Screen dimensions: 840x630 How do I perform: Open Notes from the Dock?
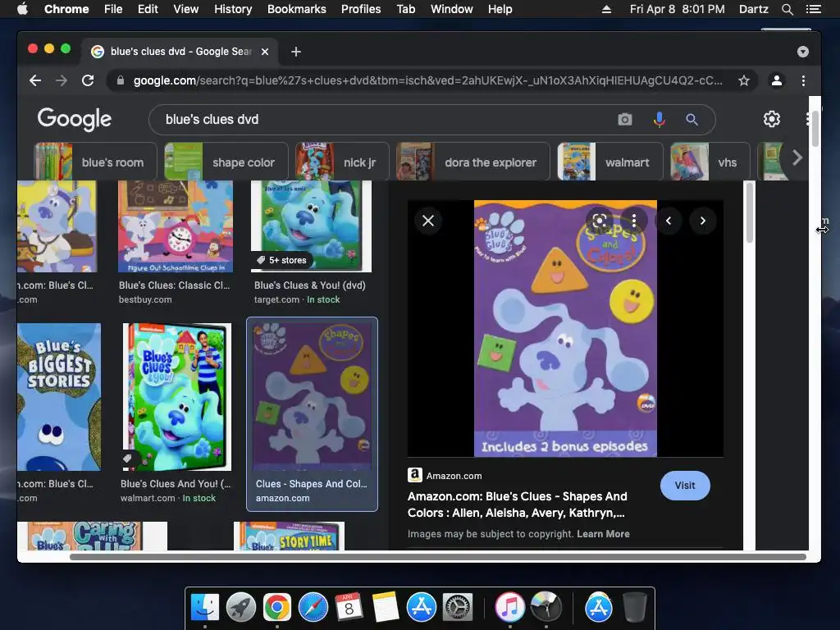(386, 607)
